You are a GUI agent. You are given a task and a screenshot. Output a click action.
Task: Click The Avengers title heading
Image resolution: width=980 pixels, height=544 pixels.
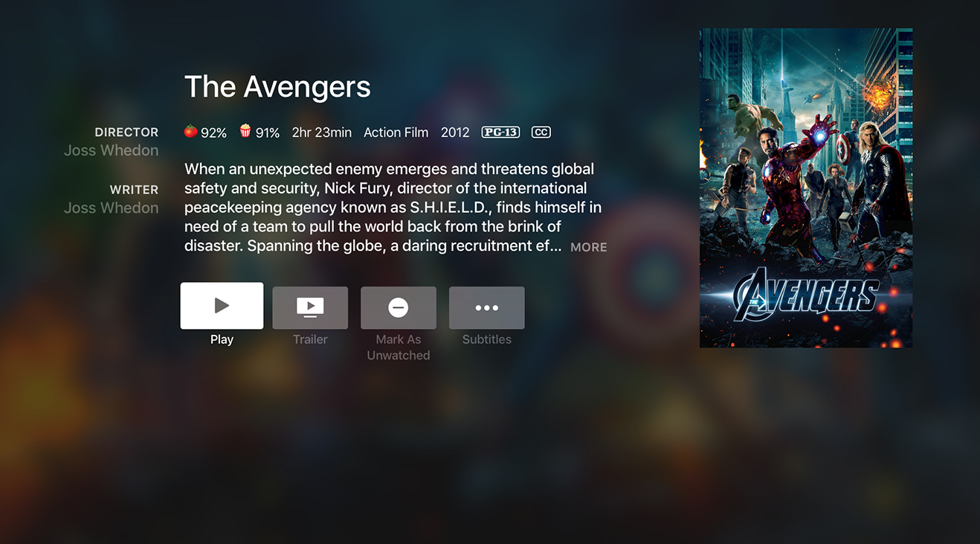coord(277,86)
